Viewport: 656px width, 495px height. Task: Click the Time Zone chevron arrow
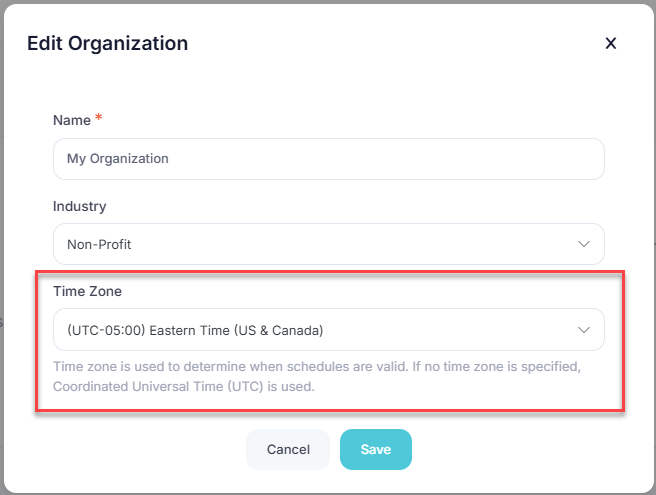(584, 329)
